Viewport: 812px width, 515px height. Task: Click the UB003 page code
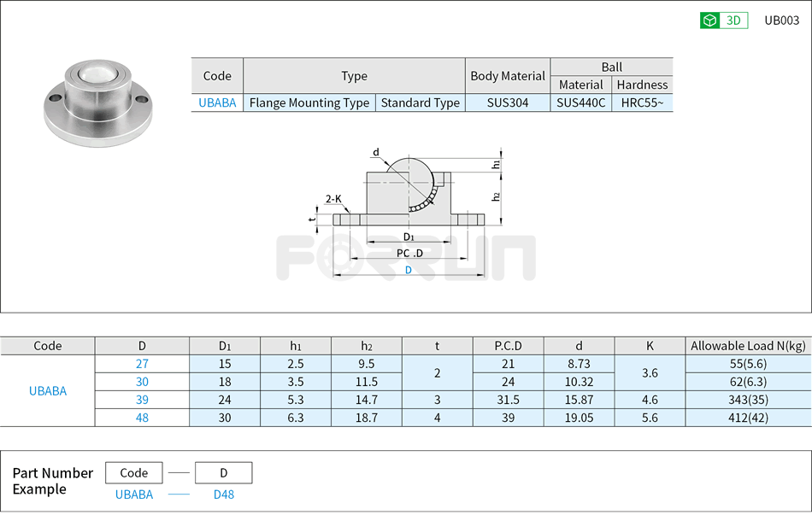coord(781,20)
